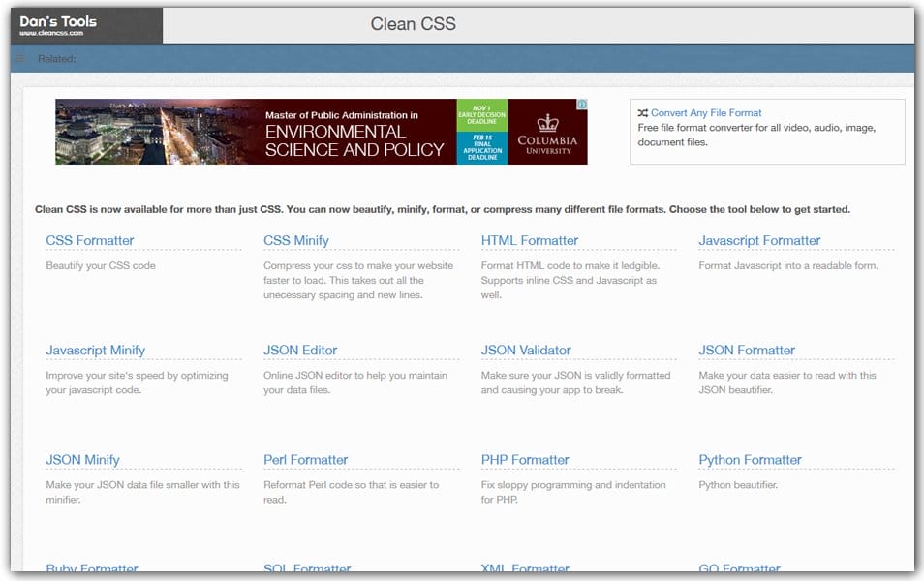Screen dimensions: 924x581
Task: Click the hamburger icon beside Related
Action: coord(18,58)
